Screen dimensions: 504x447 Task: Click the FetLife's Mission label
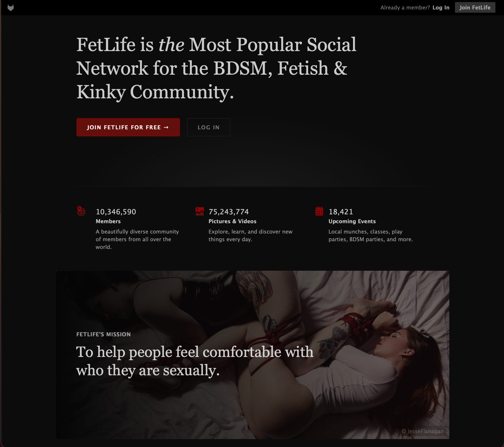[x=103, y=334]
